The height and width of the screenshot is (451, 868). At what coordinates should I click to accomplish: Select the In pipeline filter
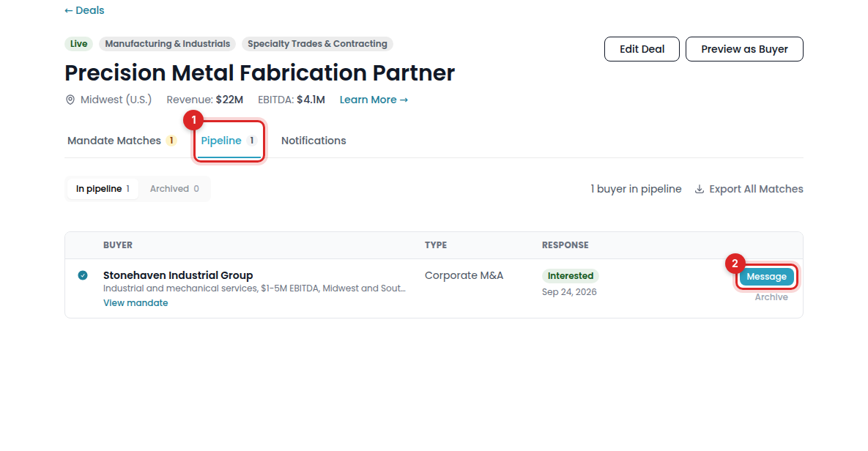(x=103, y=189)
